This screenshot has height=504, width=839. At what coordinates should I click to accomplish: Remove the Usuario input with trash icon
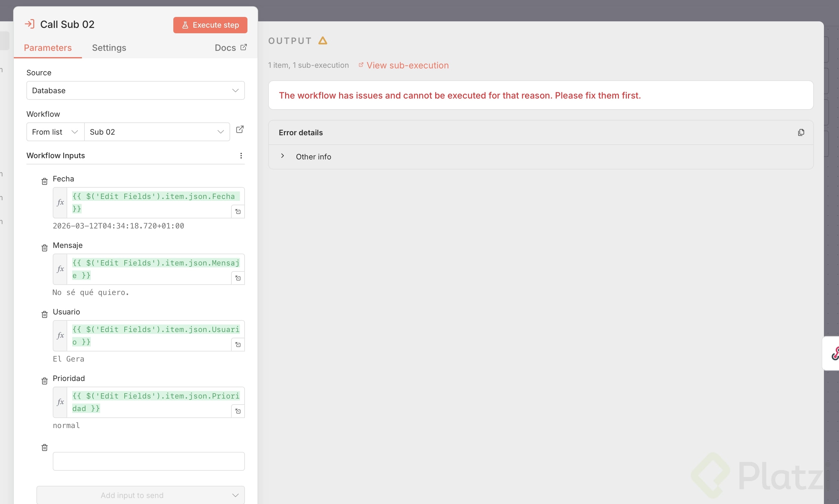45,314
